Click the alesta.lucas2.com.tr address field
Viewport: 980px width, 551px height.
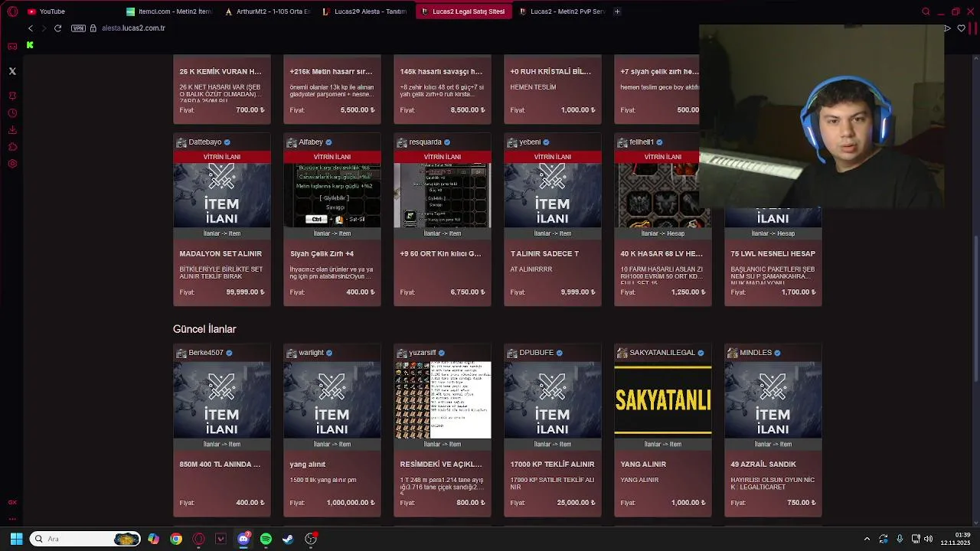[133, 28]
